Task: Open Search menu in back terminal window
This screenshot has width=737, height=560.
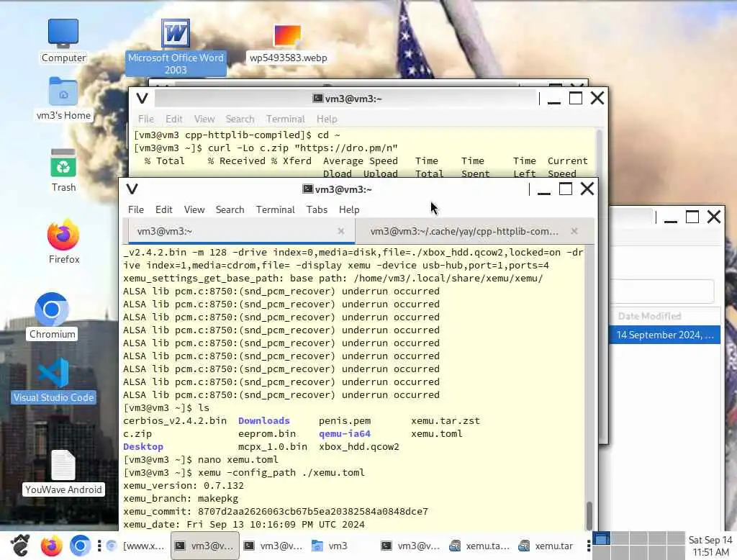Action: point(240,119)
